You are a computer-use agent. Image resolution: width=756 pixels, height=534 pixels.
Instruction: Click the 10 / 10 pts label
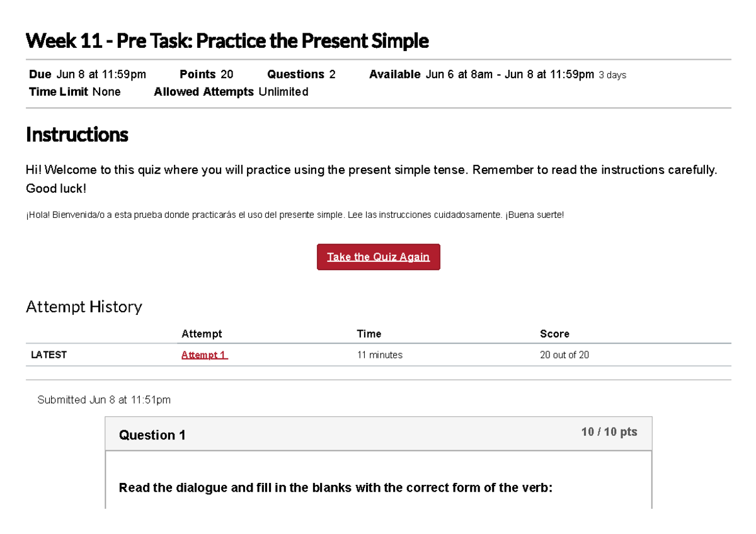[x=609, y=431]
